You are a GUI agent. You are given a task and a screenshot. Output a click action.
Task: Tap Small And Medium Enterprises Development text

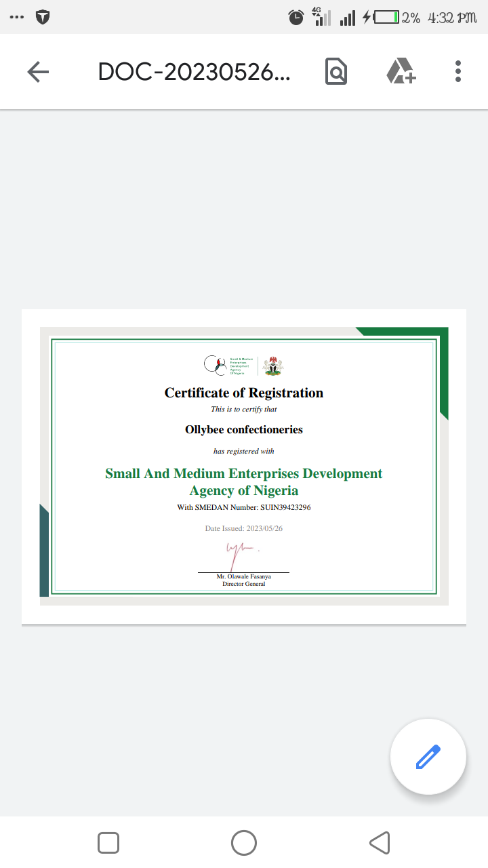(244, 473)
